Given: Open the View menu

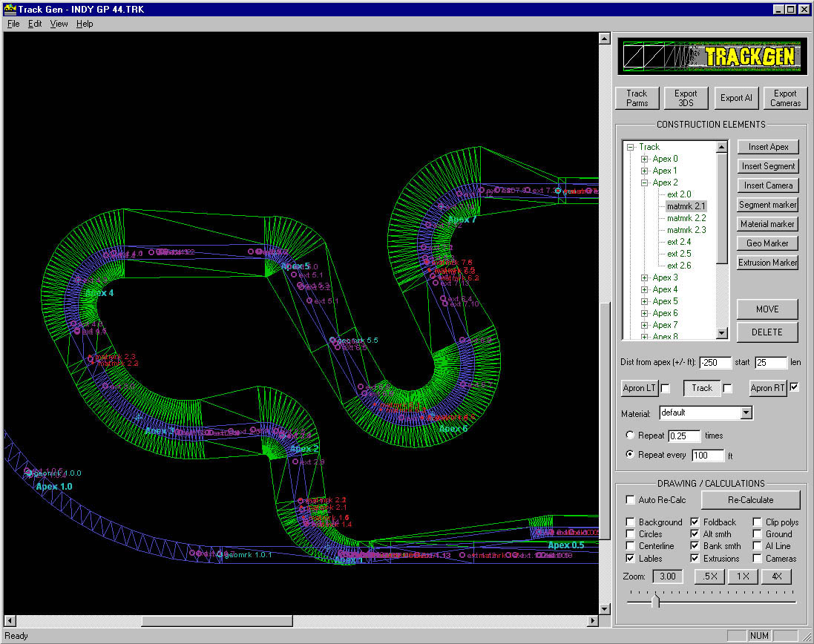Looking at the screenshot, I should [59, 24].
